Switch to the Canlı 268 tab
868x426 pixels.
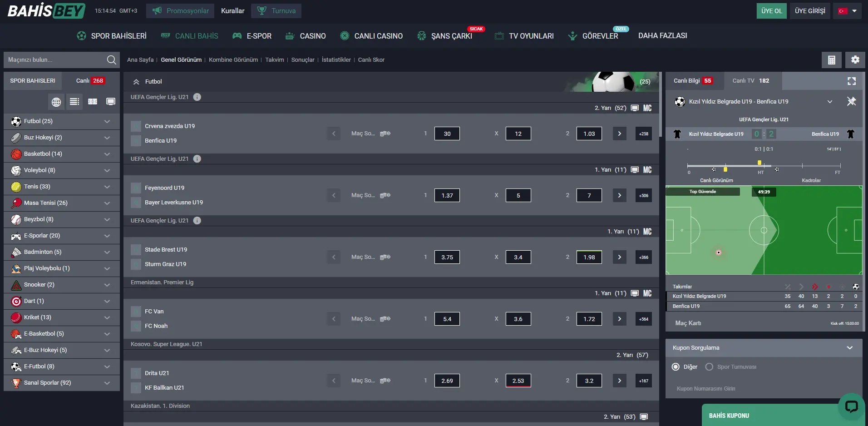click(x=90, y=81)
